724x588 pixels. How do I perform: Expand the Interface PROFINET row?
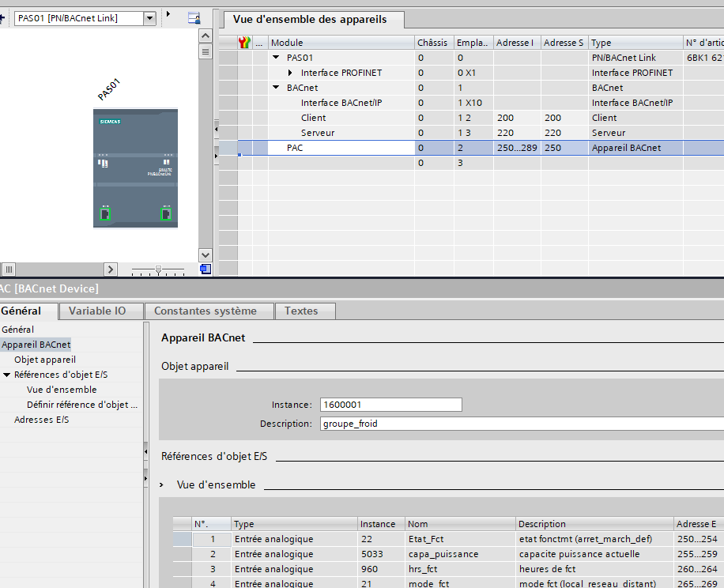pyautogui.click(x=290, y=73)
